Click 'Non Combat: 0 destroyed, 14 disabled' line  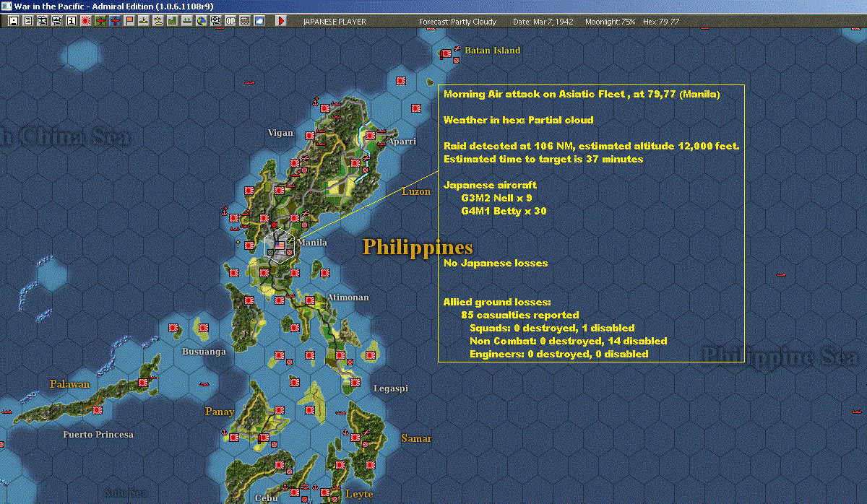(x=568, y=341)
